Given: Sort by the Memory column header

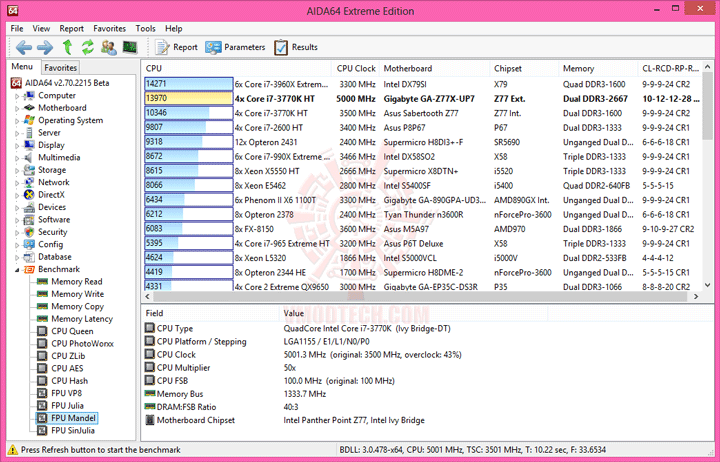Looking at the screenshot, I should pyautogui.click(x=598, y=68).
